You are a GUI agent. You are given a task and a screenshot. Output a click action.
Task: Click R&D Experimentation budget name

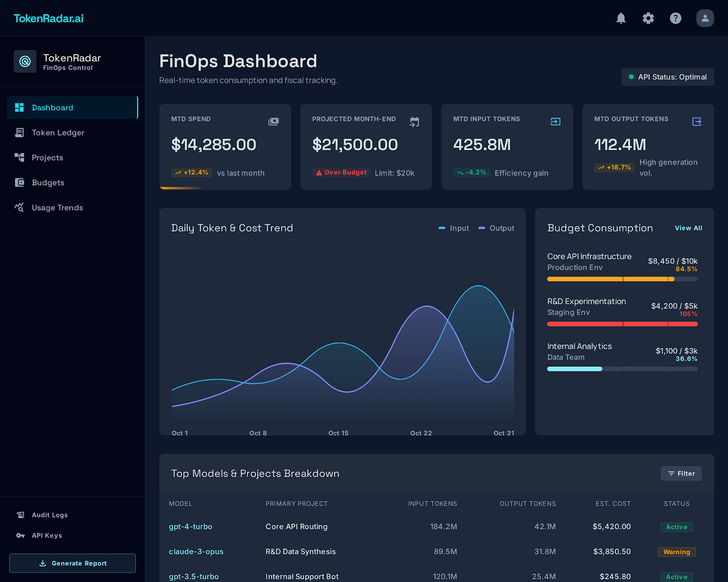(586, 301)
